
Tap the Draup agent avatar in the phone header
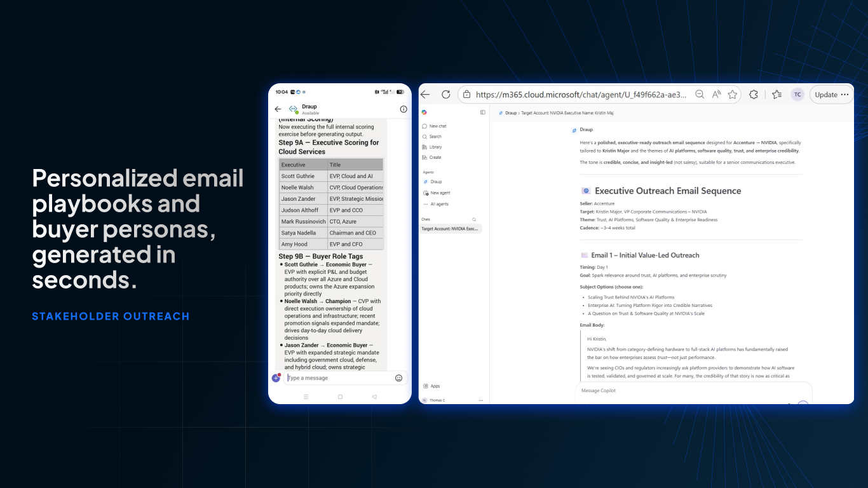294,109
